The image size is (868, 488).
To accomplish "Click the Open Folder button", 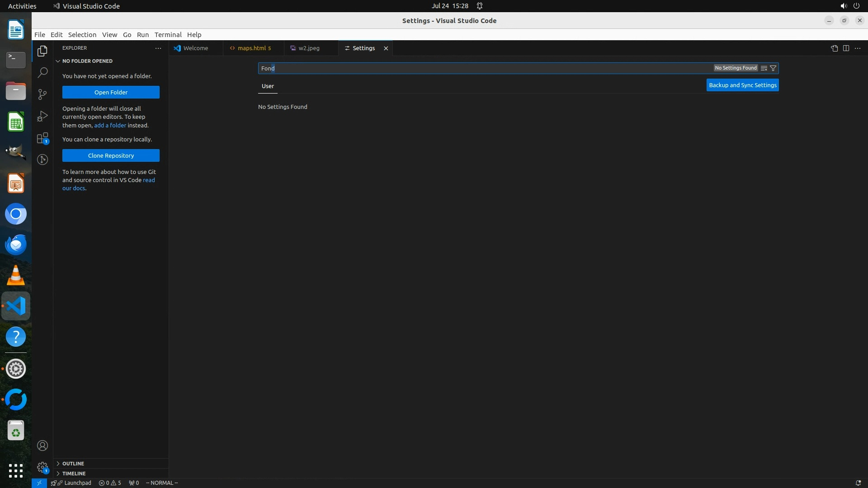I will pos(111,92).
